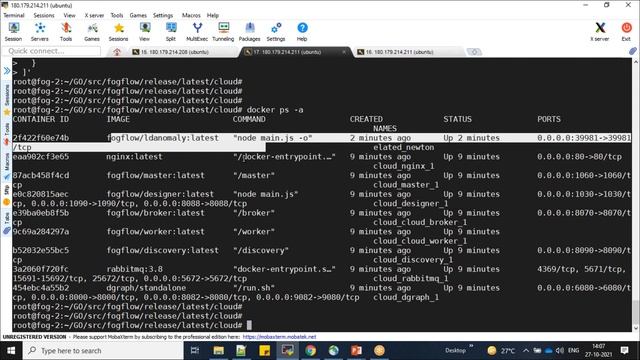Open PowerPoint from the taskbar

[357, 351]
